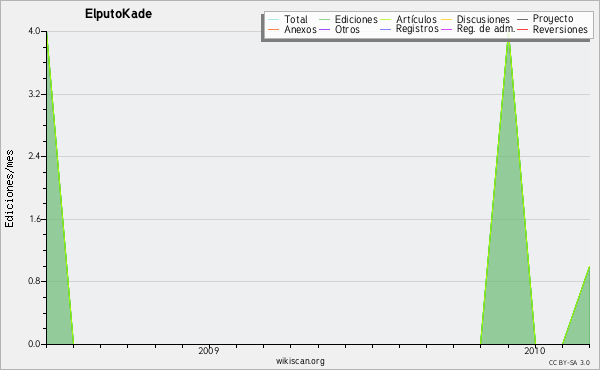Click the Artículos legend color line
This screenshot has width=600, height=370.
[x=386, y=20]
